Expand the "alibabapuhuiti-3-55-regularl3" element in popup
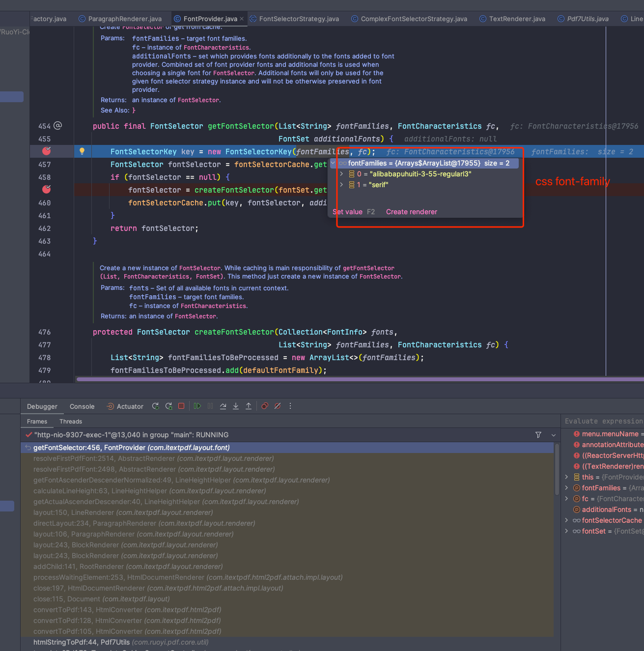This screenshot has height=651, width=644. pyautogui.click(x=342, y=174)
